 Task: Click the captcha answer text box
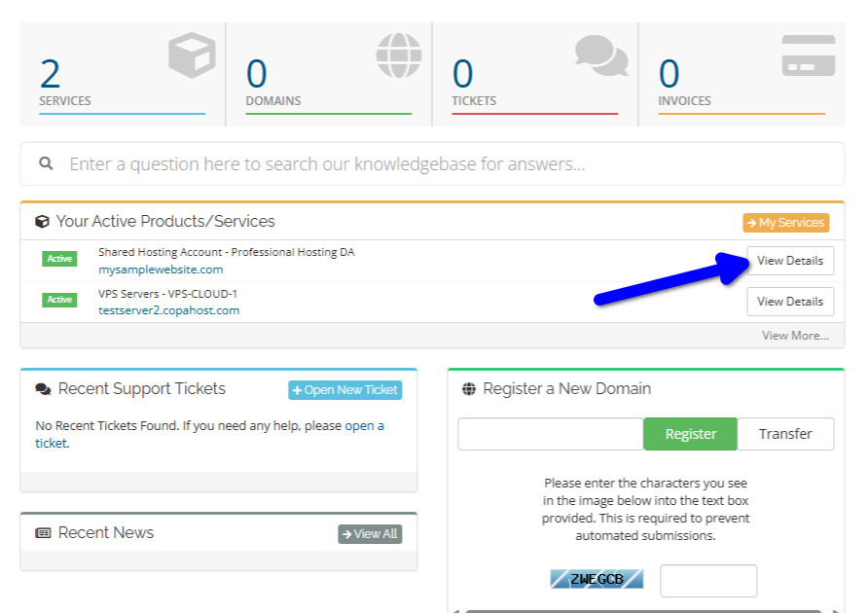click(x=708, y=580)
